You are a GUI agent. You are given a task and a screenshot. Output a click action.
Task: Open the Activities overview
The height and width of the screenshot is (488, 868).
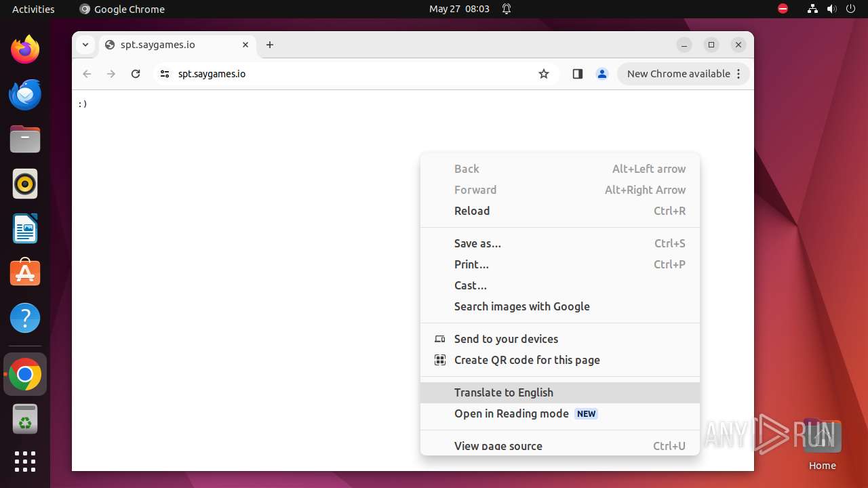[x=33, y=9]
